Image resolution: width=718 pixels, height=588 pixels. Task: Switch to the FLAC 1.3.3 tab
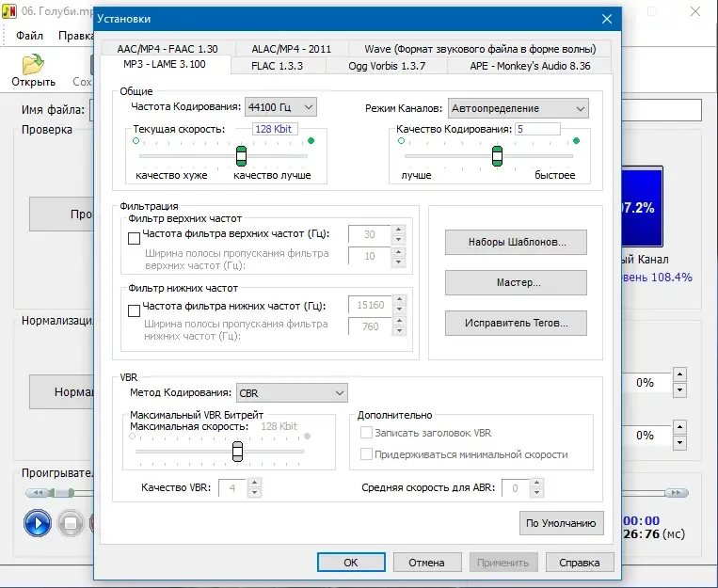pos(277,66)
